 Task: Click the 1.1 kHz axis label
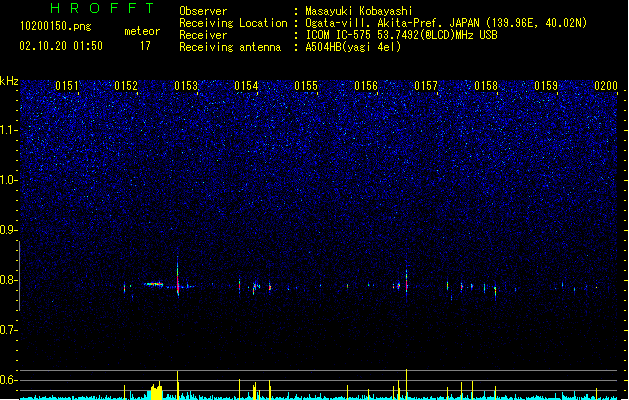pos(8,130)
